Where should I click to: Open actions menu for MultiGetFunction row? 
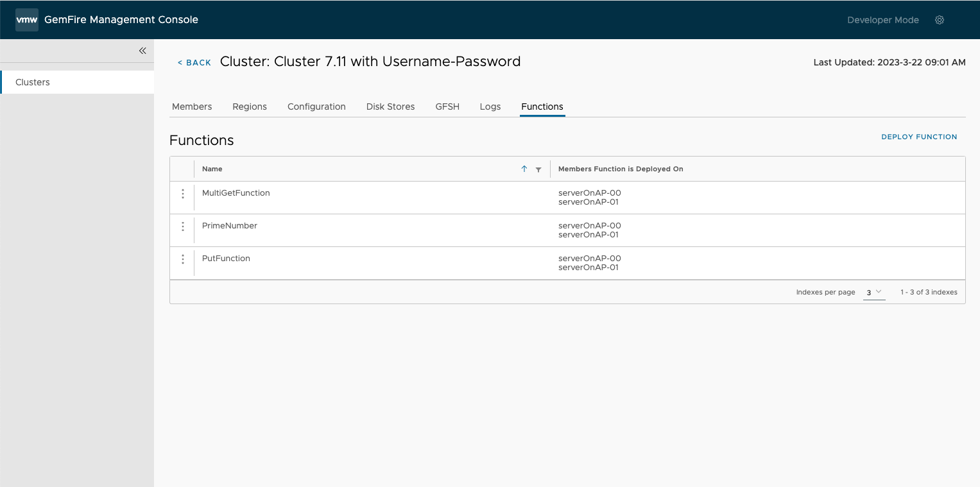(x=183, y=194)
